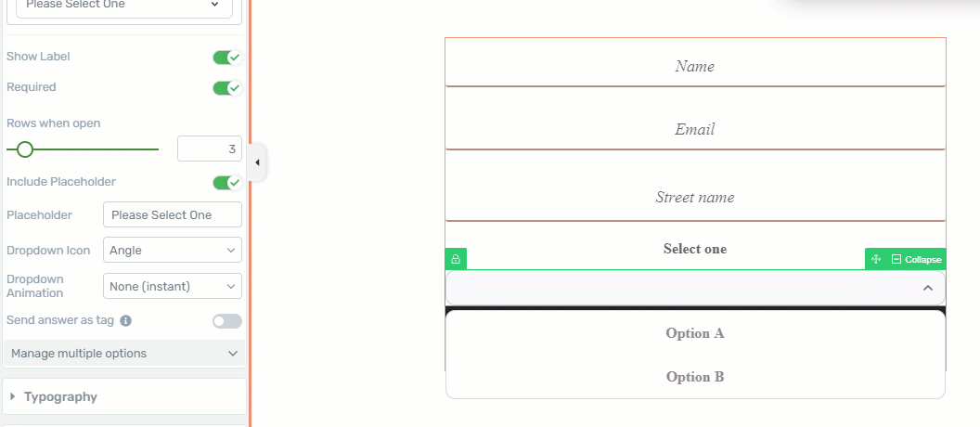980x427 pixels.
Task: Click the green lock icon on the element
Action: coord(456,259)
